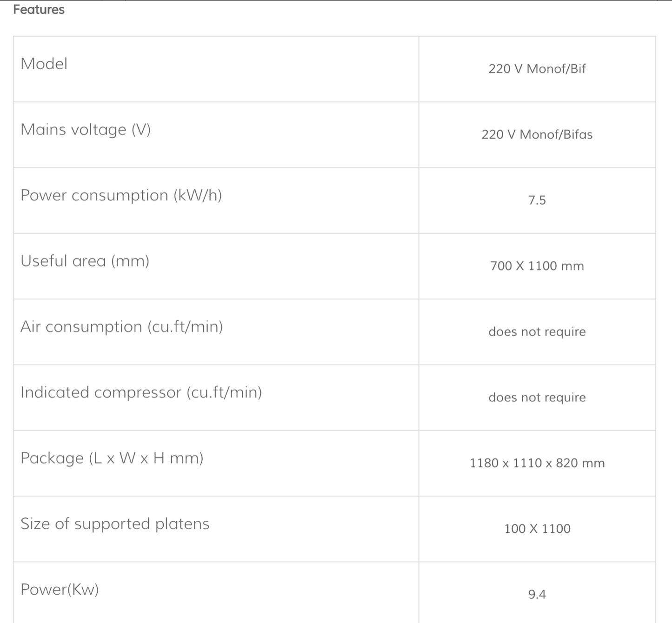Click the Model row label
The image size is (672, 623).
(44, 64)
